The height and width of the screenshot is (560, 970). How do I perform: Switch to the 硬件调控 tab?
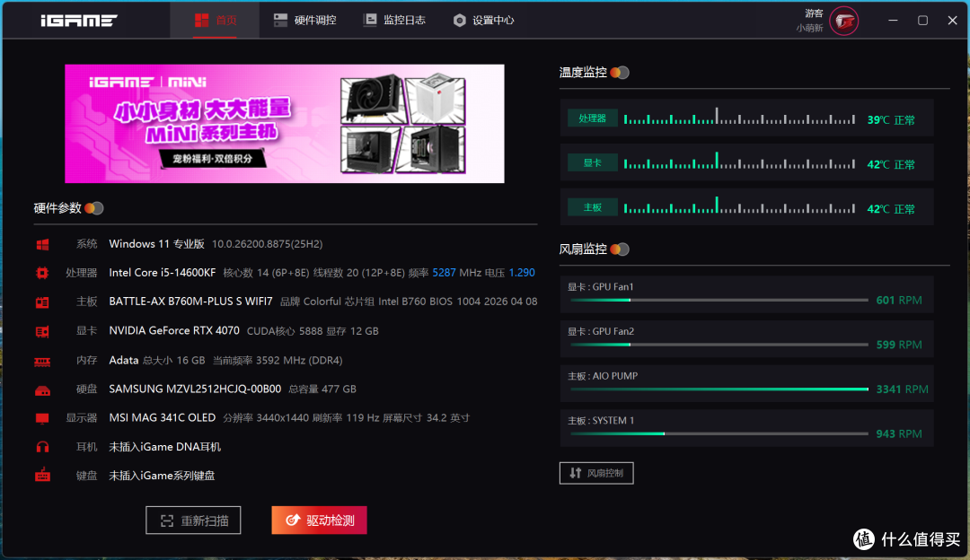(305, 21)
